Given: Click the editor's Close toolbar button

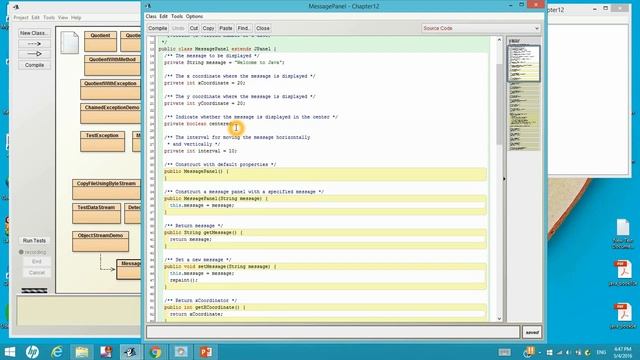Looking at the screenshot, I should [x=262, y=28].
